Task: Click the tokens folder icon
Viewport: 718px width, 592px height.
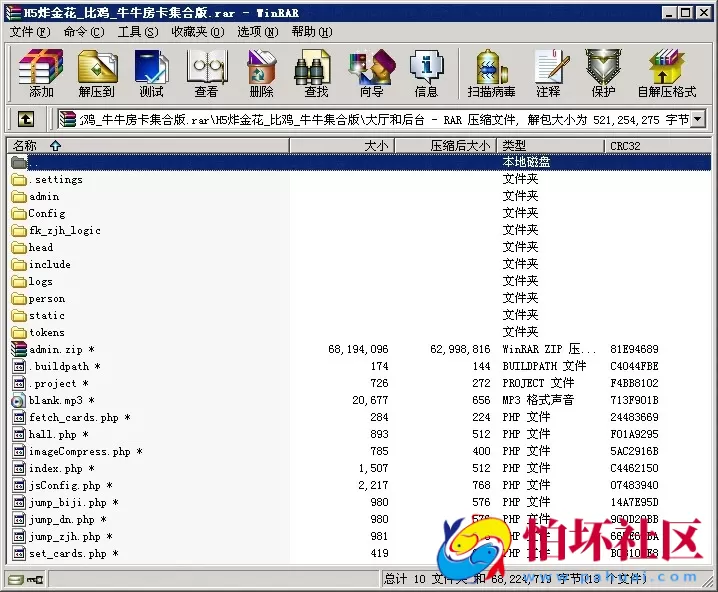Action: [x=19, y=332]
